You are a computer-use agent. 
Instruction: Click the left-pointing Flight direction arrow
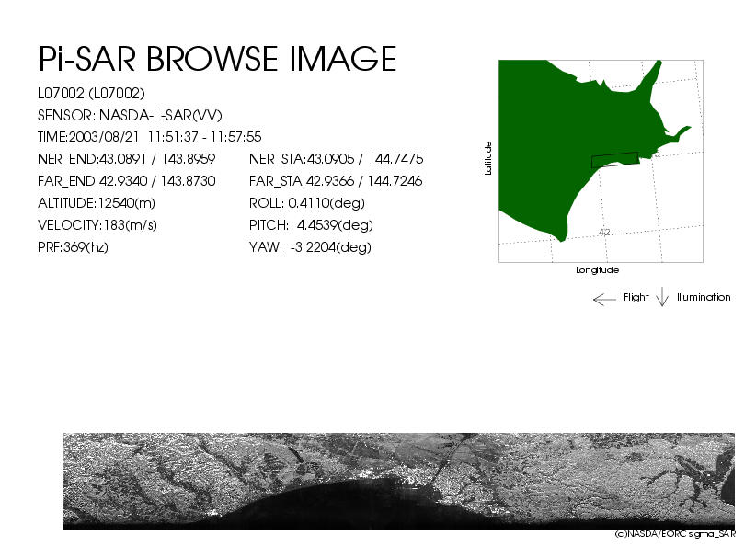click(604, 300)
